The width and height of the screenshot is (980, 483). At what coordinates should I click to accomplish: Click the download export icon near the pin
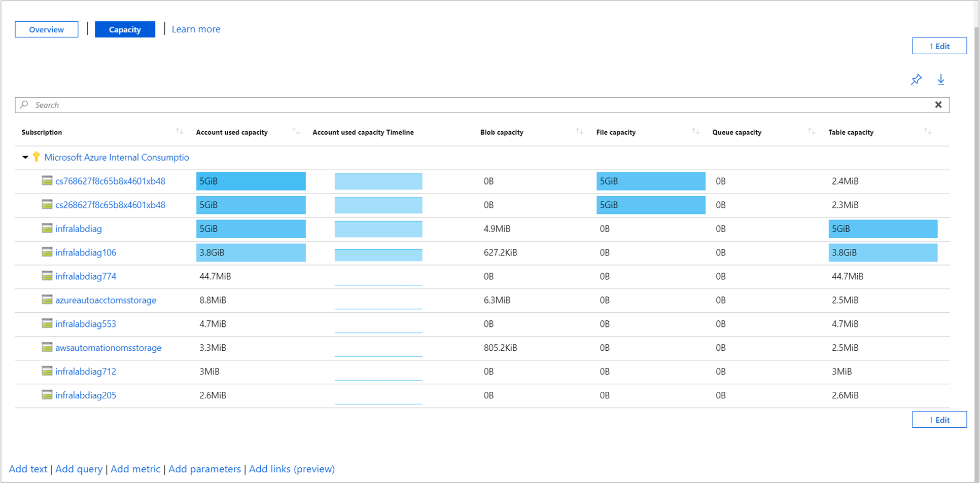941,80
